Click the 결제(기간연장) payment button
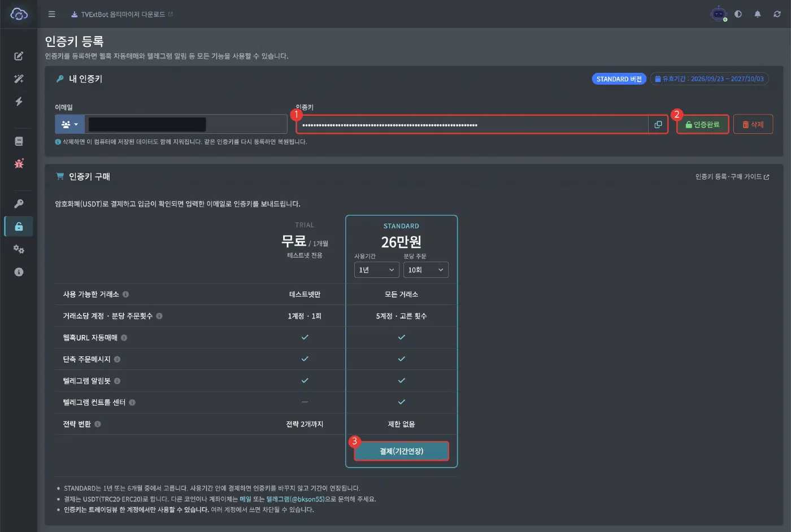 click(x=401, y=451)
